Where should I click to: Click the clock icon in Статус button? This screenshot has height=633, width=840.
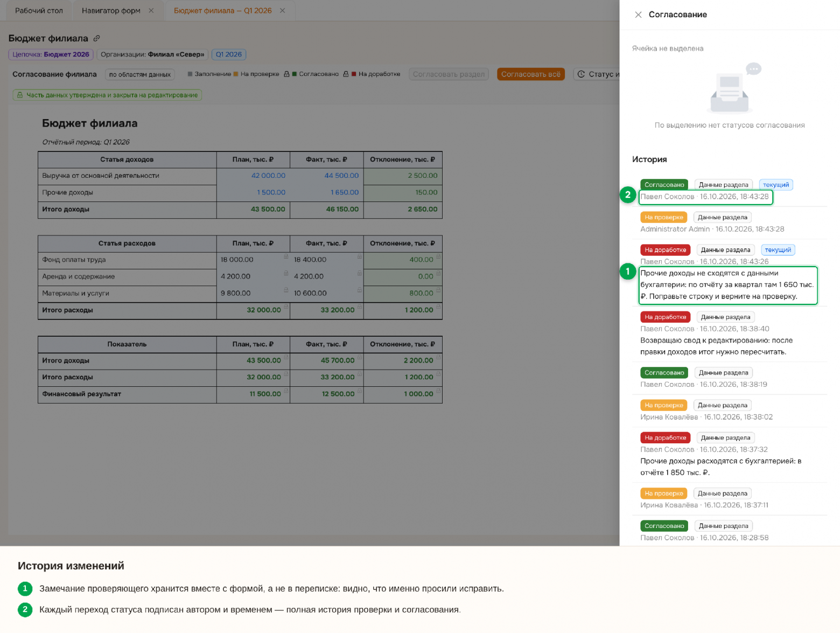582,74
